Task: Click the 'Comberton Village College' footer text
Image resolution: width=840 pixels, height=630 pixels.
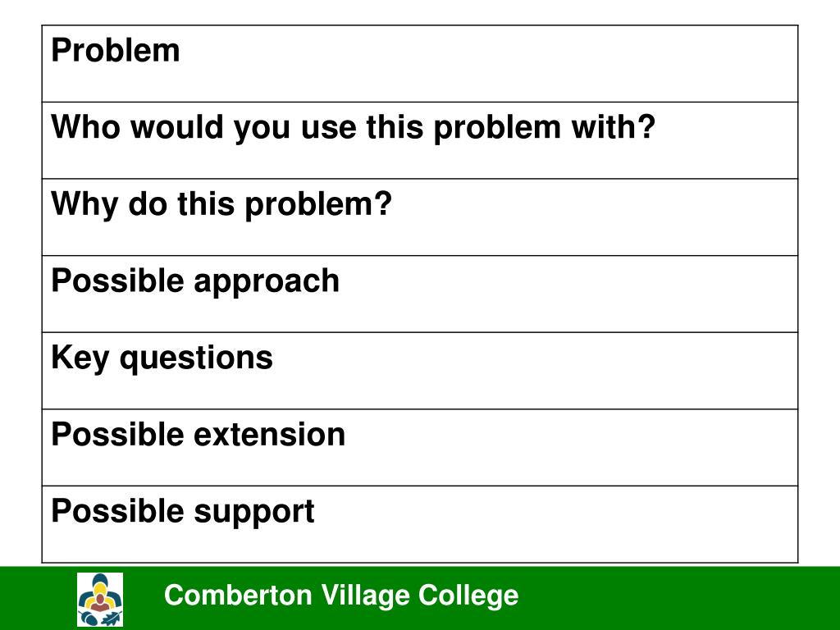Action: 341,596
